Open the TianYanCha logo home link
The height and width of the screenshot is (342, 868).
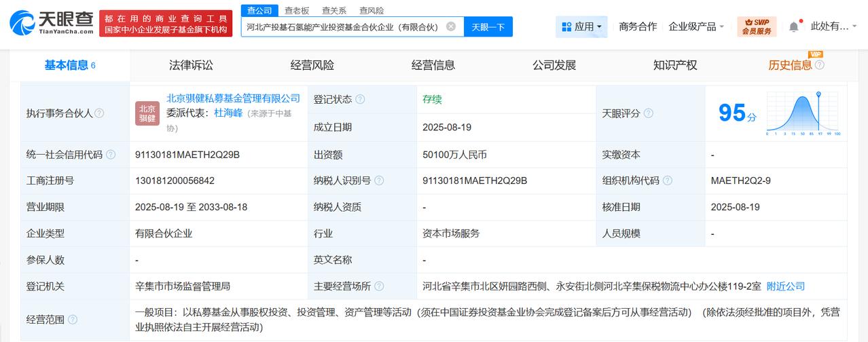coord(52,23)
